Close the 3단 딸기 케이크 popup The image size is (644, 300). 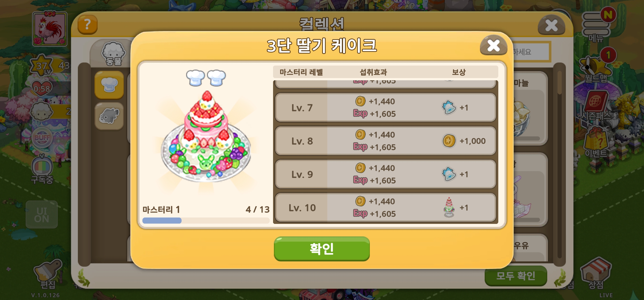click(494, 45)
